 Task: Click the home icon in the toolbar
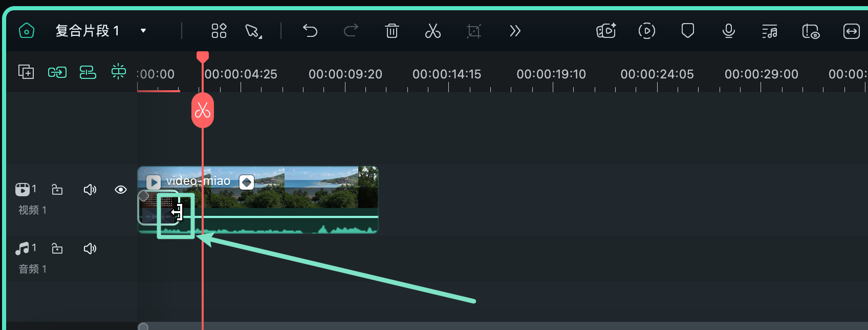[x=27, y=31]
